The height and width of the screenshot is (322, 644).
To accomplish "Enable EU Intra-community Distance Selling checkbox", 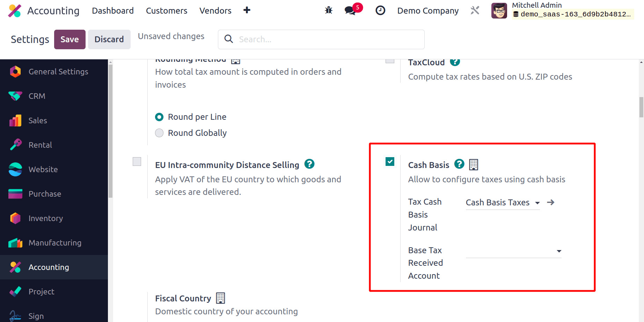I will [137, 162].
